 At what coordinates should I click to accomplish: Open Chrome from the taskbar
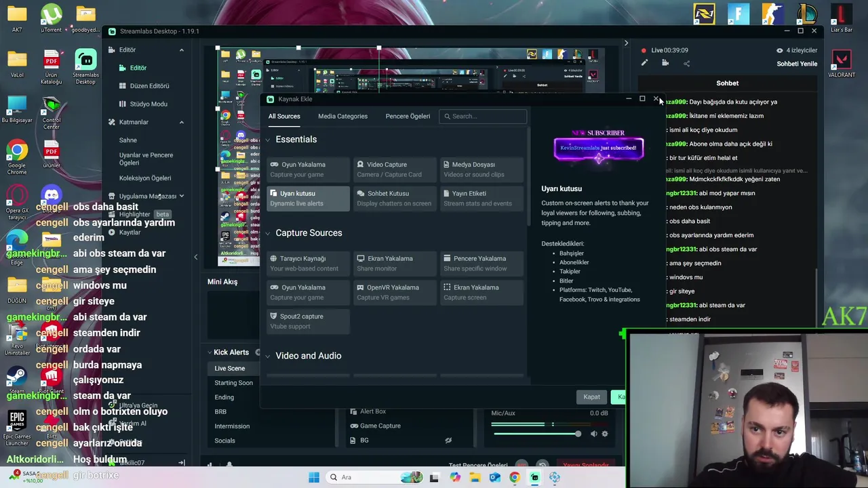[515, 477]
